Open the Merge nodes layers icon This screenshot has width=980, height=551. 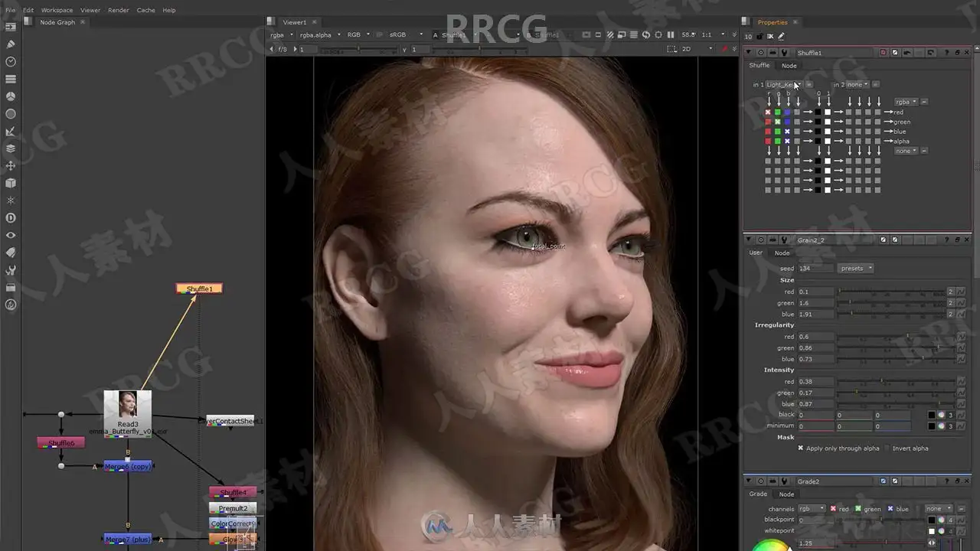[x=11, y=148]
